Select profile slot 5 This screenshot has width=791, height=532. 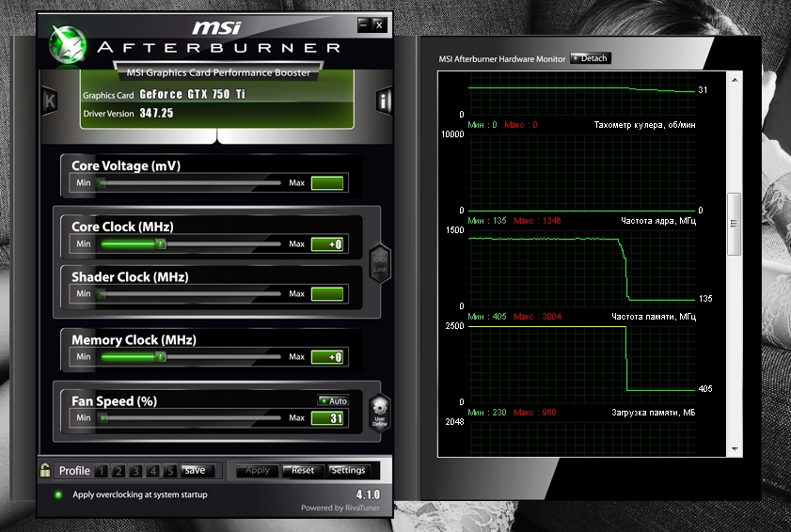click(170, 471)
